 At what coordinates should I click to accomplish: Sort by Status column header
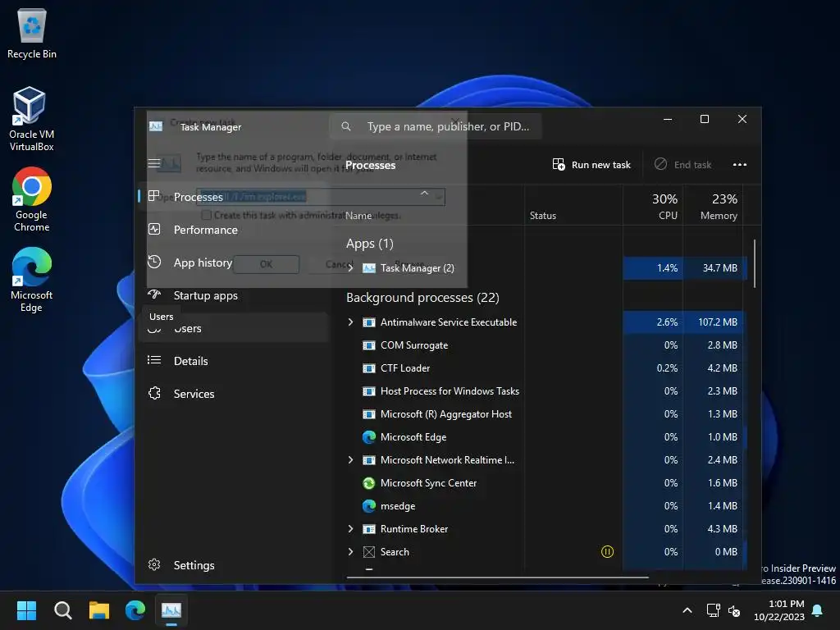(573, 206)
